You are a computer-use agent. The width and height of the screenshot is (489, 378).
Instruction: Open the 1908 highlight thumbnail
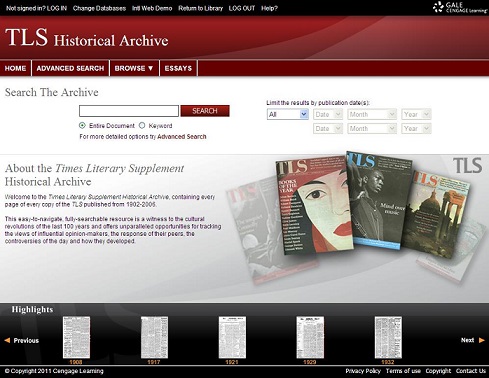(76, 337)
